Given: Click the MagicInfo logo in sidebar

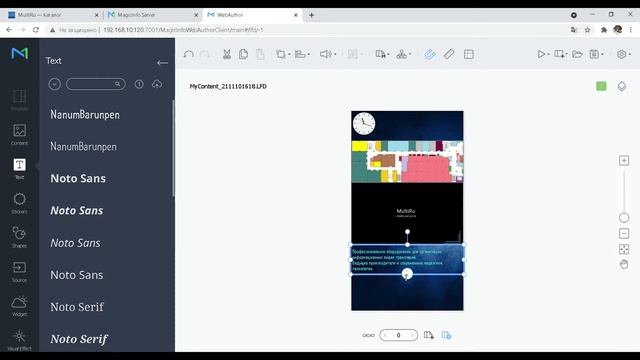Looking at the screenshot, I should click(20, 53).
